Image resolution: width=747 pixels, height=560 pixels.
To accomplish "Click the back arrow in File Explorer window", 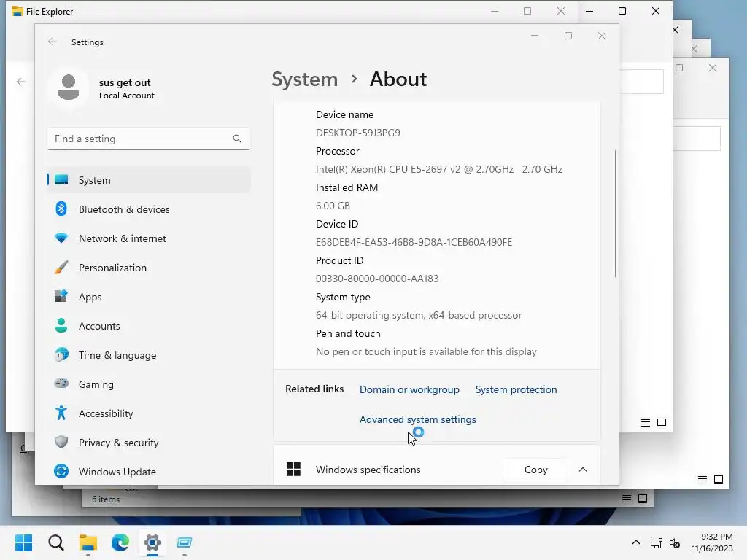I will pos(20,82).
